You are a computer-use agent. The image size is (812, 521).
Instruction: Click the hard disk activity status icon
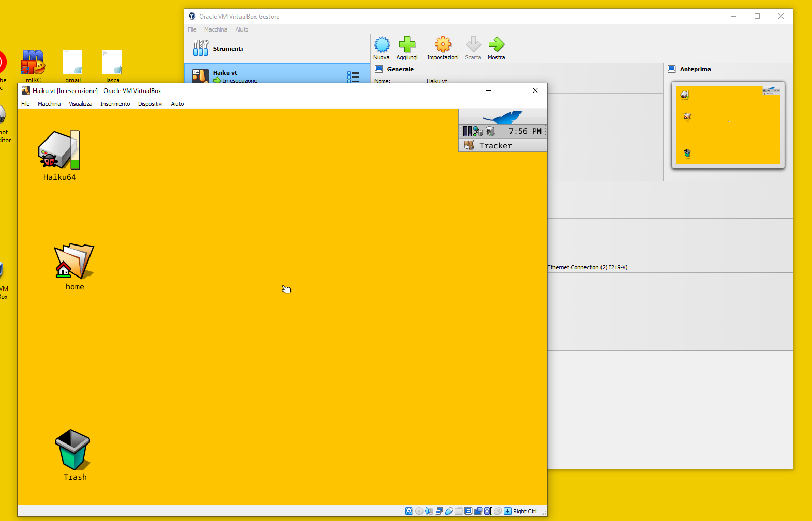point(409,511)
